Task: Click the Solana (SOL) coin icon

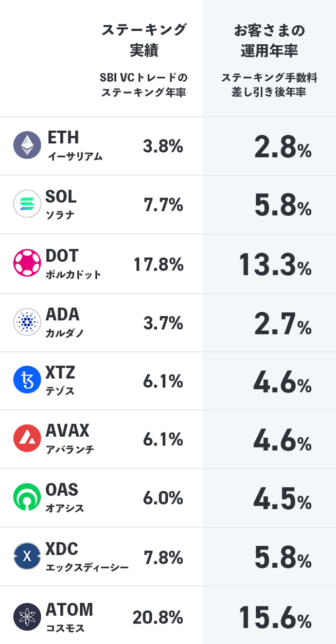Action: pos(27,204)
